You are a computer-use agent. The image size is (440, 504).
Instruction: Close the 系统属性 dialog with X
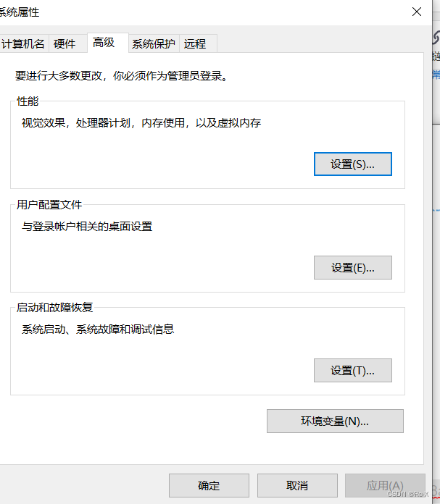(x=417, y=12)
